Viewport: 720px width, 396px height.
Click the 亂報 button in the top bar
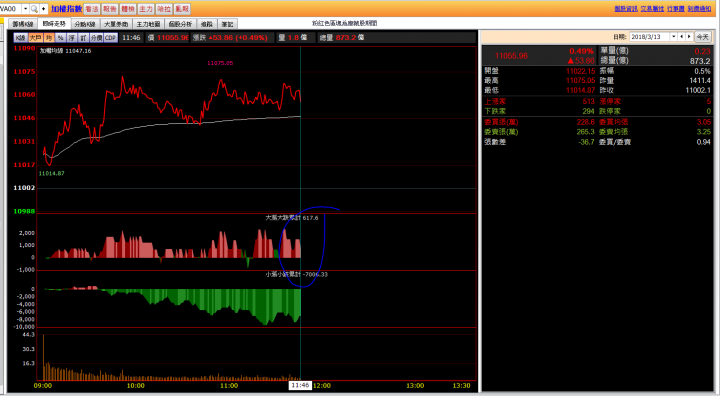(182, 9)
